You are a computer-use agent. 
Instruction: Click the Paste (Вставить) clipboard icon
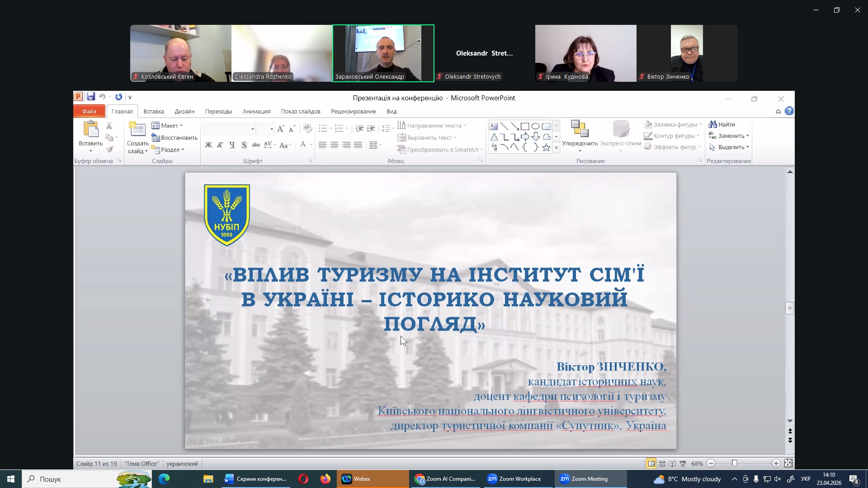91,129
